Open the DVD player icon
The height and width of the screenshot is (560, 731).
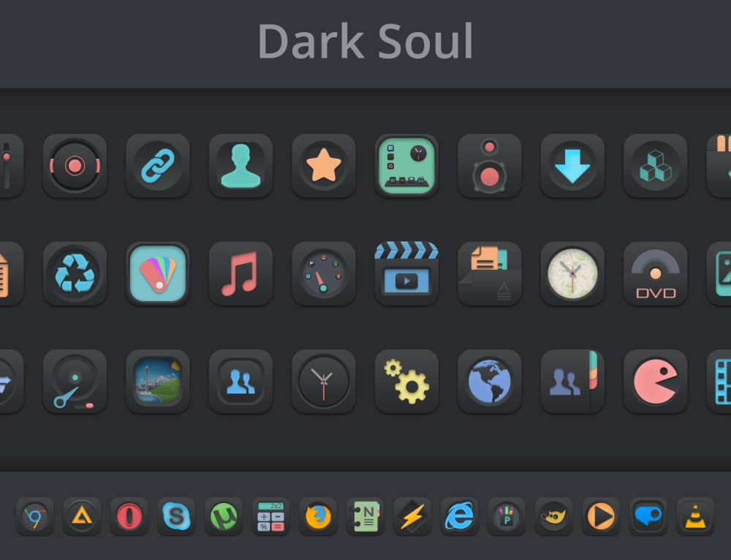tap(656, 274)
